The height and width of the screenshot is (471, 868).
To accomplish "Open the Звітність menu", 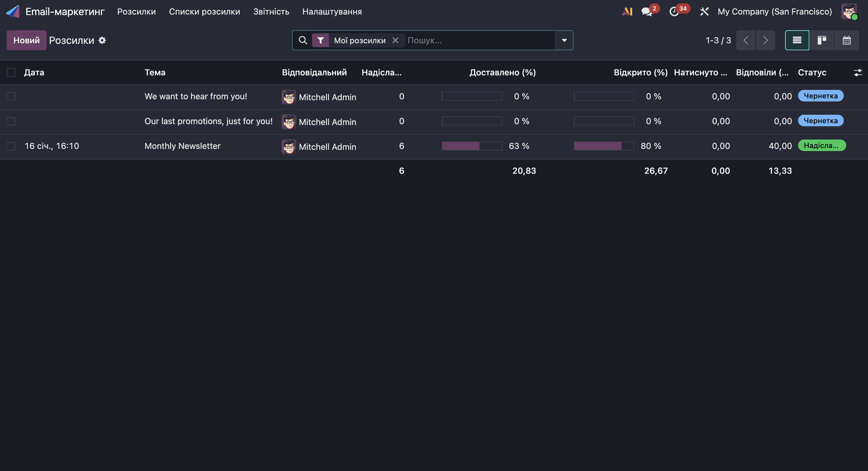I will pyautogui.click(x=271, y=12).
